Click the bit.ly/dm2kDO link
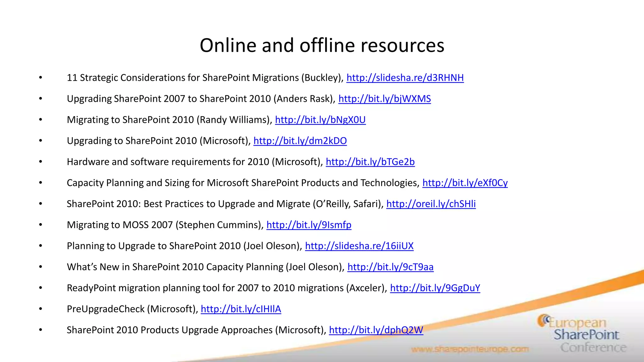Image resolution: width=644 pixels, height=362 pixels. pyautogui.click(x=300, y=141)
